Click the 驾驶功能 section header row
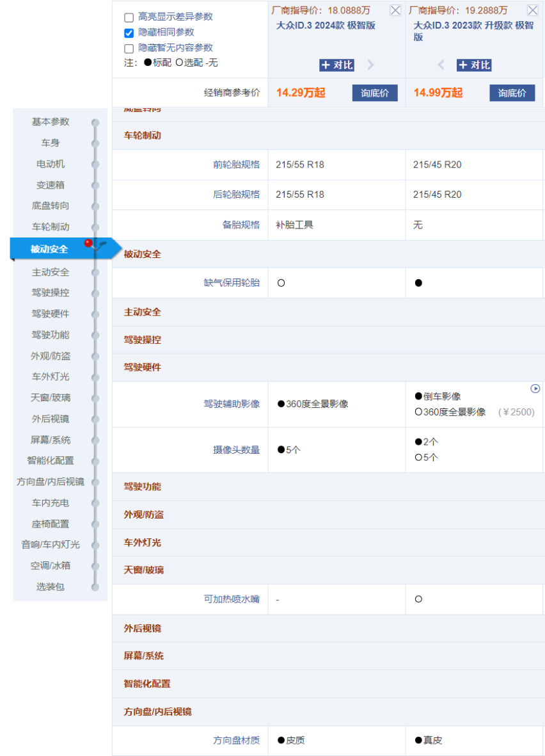The image size is (545, 756). pos(329,487)
